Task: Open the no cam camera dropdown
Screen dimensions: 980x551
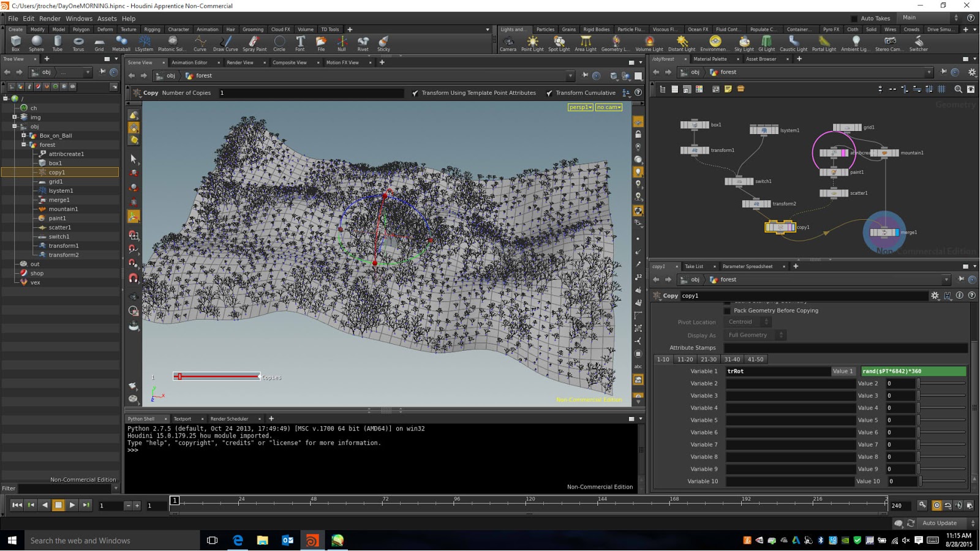Action: click(608, 107)
